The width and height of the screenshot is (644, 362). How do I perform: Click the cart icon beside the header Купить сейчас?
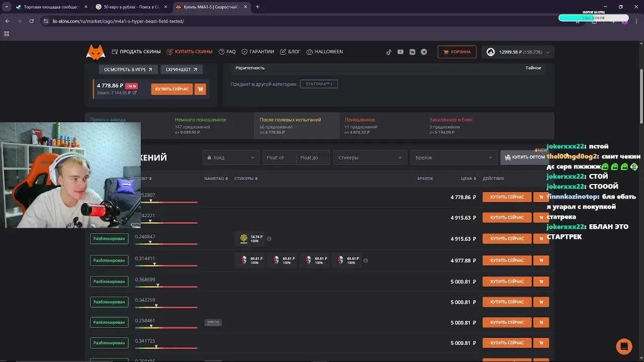[x=200, y=89]
